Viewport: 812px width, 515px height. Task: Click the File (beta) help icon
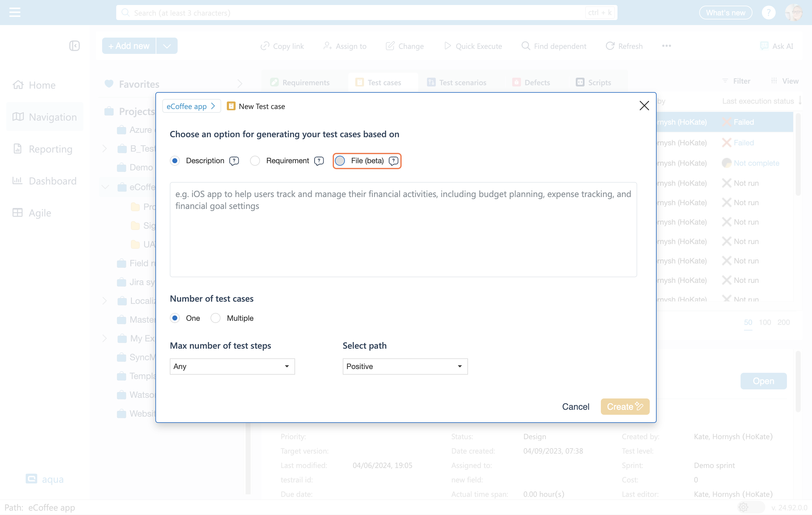(x=393, y=161)
